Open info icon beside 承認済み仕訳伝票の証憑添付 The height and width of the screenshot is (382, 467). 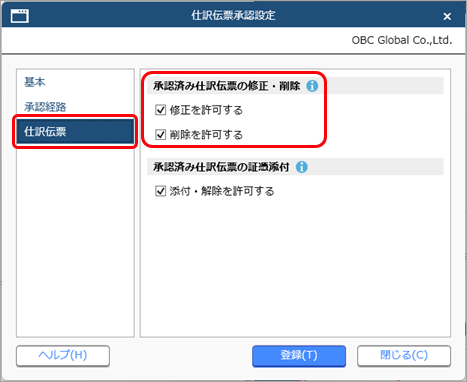302,167
